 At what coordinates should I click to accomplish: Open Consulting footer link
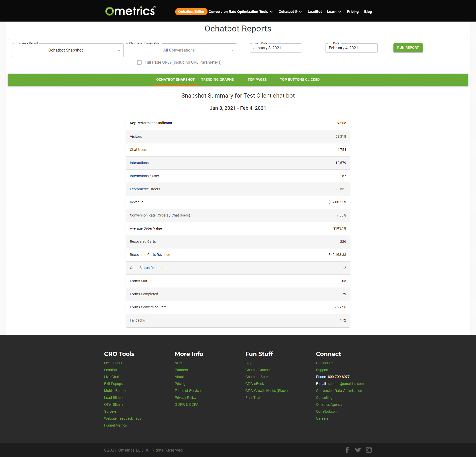pos(324,398)
